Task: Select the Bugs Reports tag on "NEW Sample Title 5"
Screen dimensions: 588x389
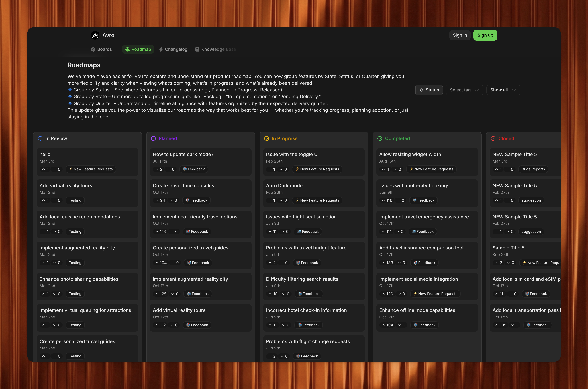Action: (533, 169)
